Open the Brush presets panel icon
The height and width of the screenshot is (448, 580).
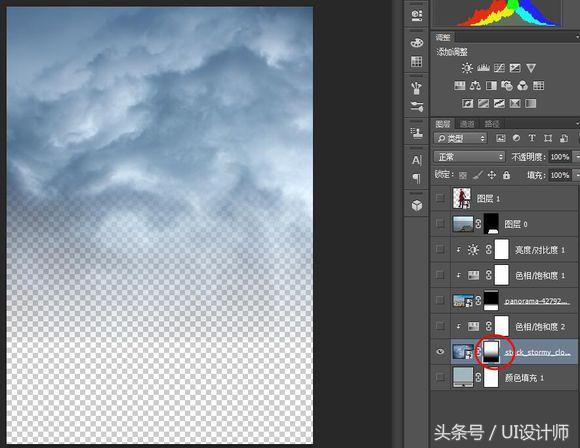(x=417, y=88)
